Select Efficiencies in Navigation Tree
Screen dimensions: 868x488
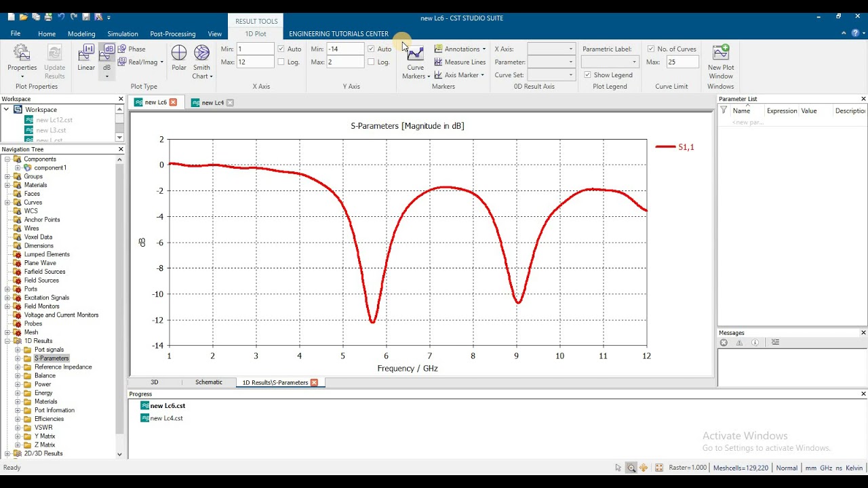pos(49,419)
